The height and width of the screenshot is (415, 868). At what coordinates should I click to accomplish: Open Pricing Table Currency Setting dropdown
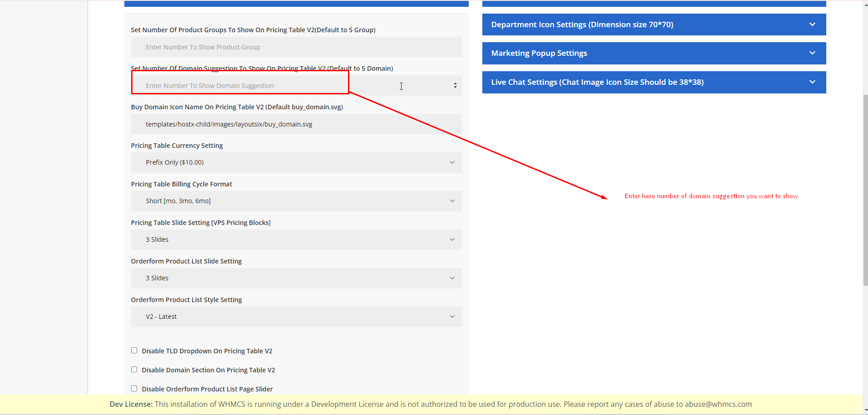[x=296, y=162]
